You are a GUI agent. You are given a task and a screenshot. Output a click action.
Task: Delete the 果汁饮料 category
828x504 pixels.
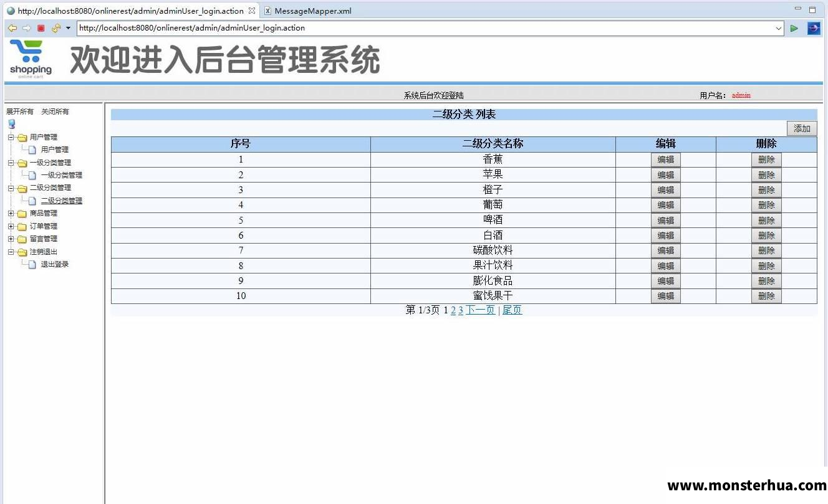coord(766,265)
